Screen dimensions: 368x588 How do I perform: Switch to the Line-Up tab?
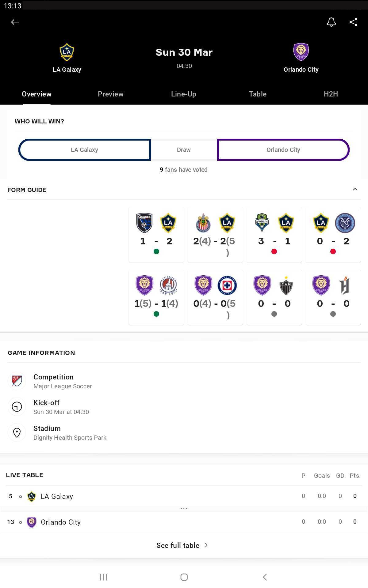pyautogui.click(x=184, y=94)
